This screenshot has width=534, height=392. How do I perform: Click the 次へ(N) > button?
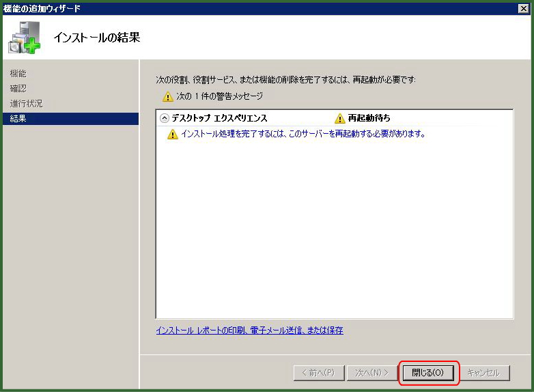pos(372,373)
